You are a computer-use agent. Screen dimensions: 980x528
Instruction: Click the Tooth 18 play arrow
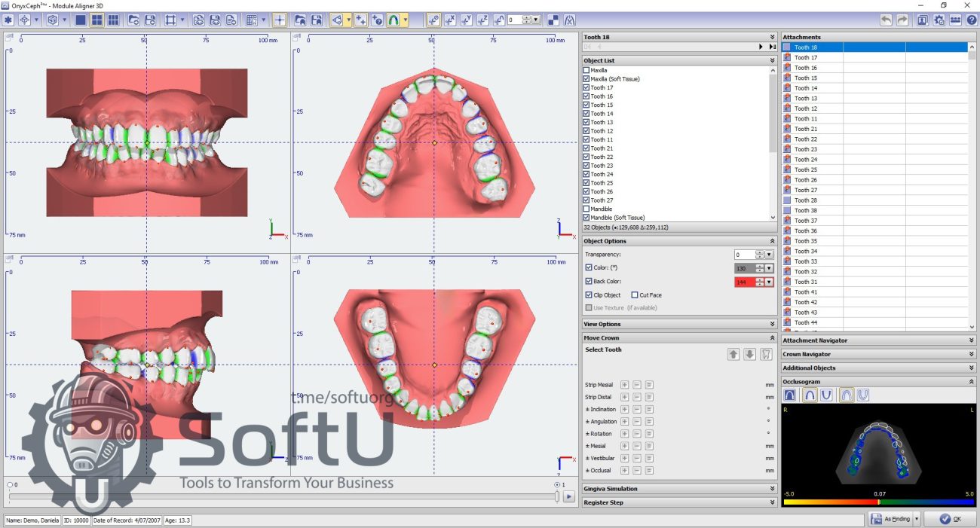[761, 47]
